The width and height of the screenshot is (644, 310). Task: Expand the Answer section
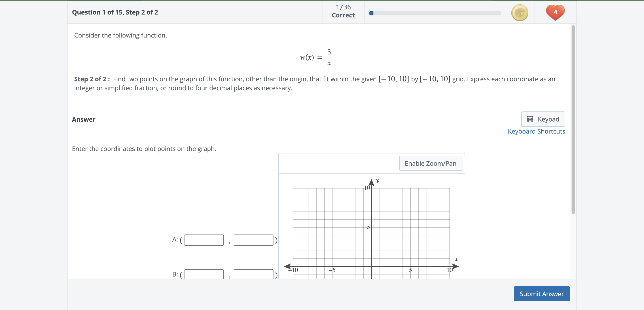click(x=84, y=119)
